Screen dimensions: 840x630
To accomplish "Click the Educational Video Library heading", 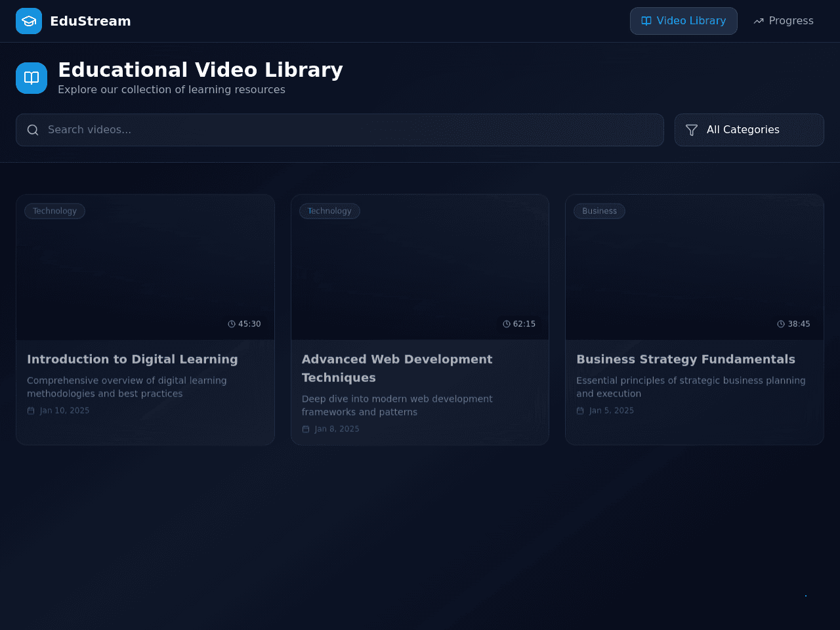I will 201,70.
